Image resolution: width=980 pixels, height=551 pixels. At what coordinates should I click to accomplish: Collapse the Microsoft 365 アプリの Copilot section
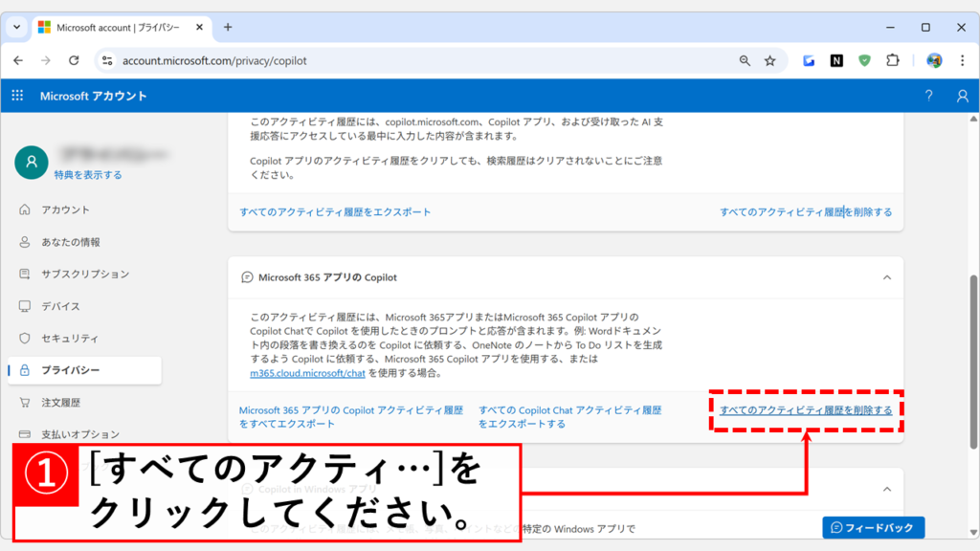pos(886,277)
